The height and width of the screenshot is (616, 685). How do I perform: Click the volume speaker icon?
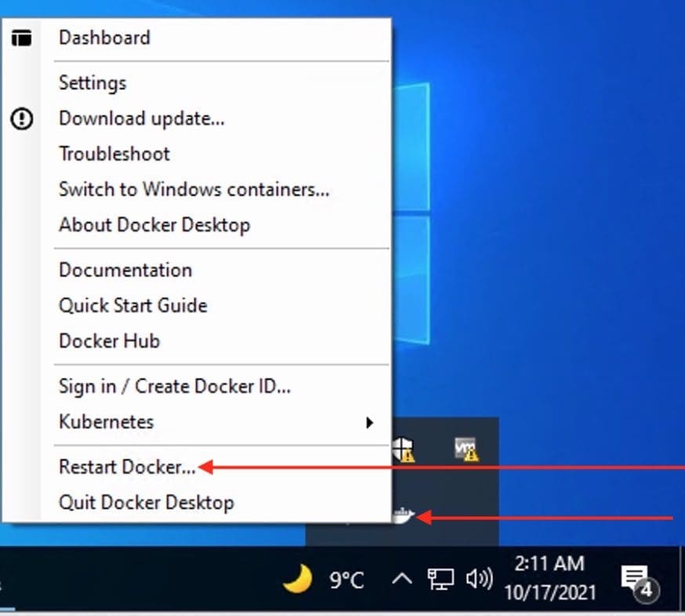(479, 580)
